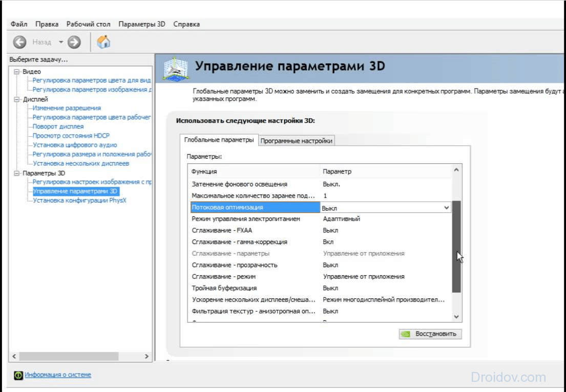Click the sidebar horizontal scroll right arrow
The image size is (566, 392).
tap(146, 356)
